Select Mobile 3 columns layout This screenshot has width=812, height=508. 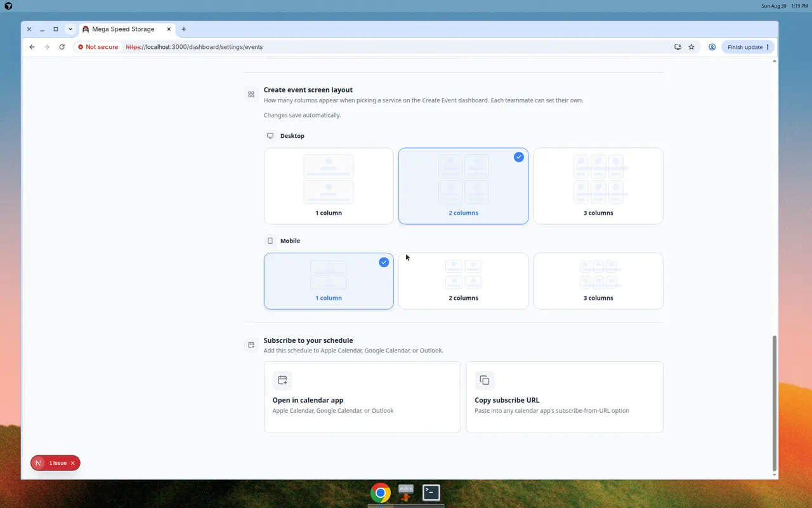tap(598, 281)
